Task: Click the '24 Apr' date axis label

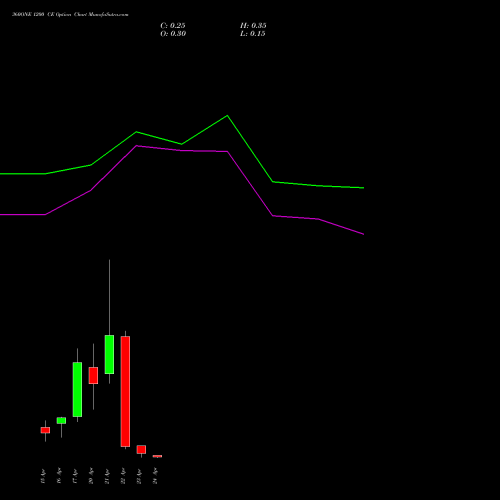Action: [155, 476]
